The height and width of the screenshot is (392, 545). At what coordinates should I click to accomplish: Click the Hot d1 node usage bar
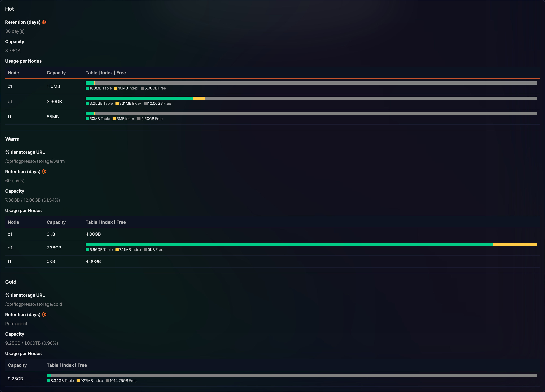tap(311, 98)
